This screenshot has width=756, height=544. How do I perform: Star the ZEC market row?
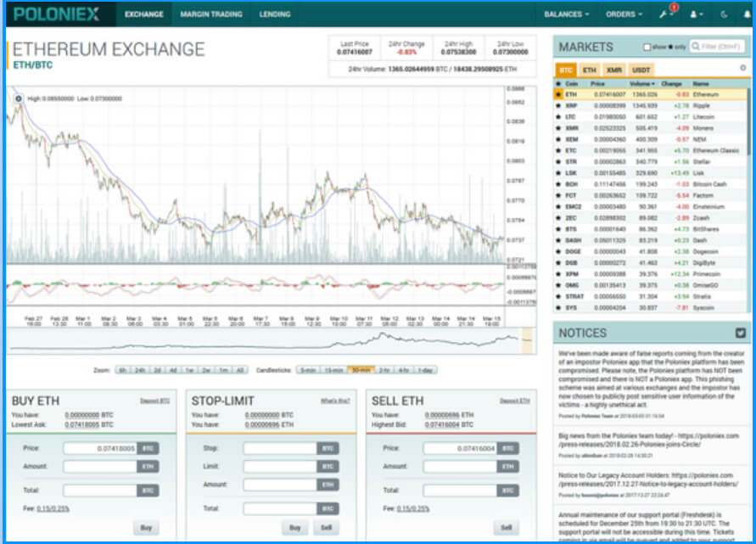[558, 218]
